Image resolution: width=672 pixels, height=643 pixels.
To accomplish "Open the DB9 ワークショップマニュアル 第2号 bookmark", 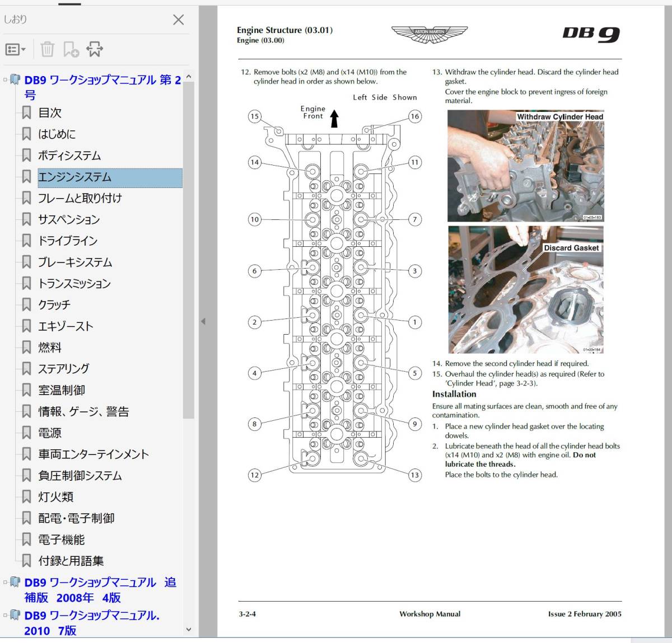I will click(102, 87).
